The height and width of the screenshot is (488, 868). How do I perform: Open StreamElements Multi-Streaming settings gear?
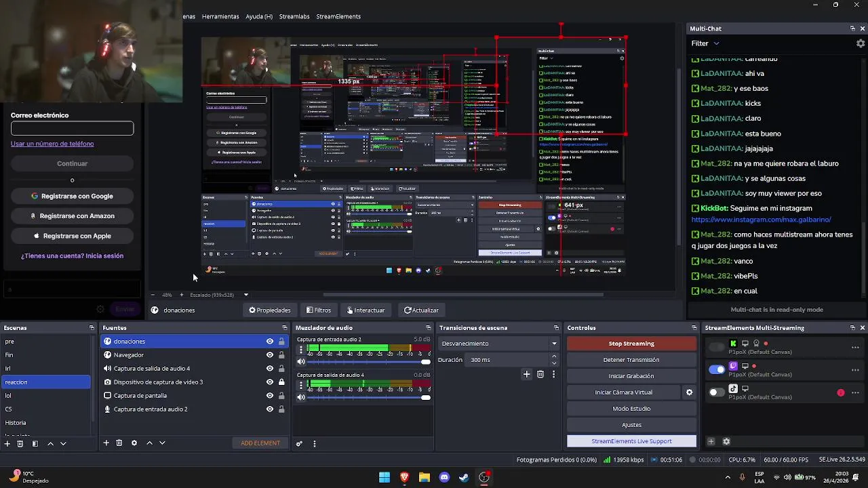click(x=726, y=441)
